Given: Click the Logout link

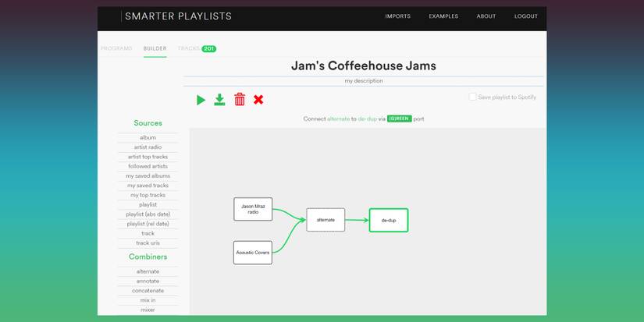Looking at the screenshot, I should [x=525, y=16].
